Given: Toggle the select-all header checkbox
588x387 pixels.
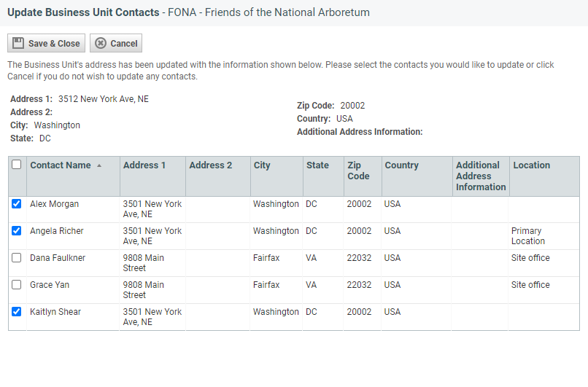Looking at the screenshot, I should pos(17,165).
